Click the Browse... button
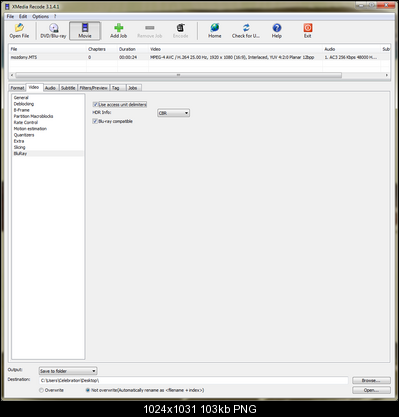Image resolution: width=399 pixels, height=417 pixels. tap(371, 380)
